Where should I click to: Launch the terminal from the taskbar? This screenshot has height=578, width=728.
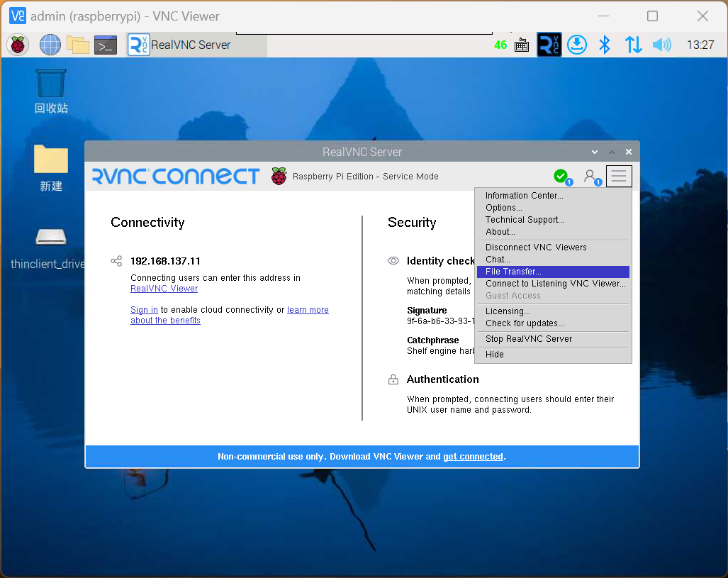106,45
